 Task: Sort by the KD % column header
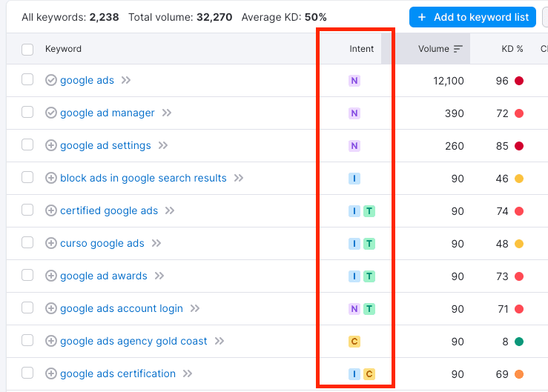point(512,49)
